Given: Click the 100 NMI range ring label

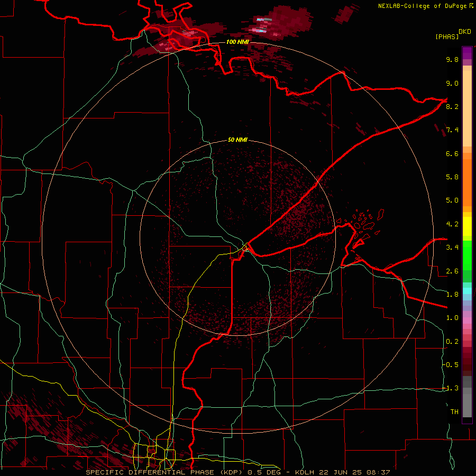Looking at the screenshot, I should (237, 42).
